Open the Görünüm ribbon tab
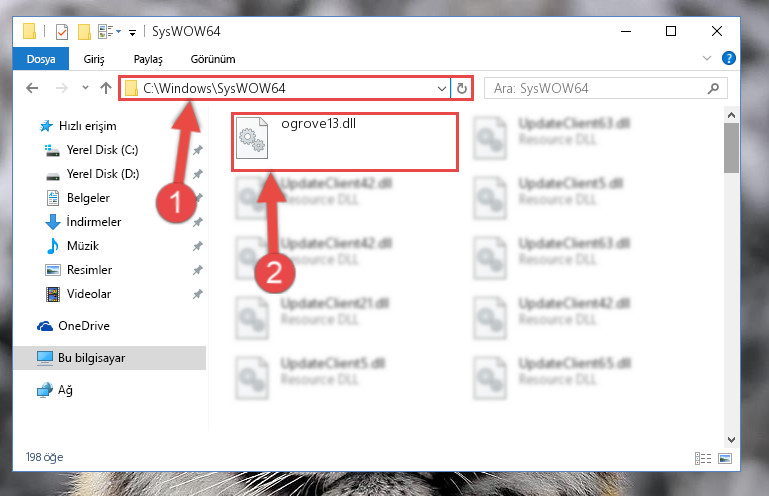 coord(213,59)
